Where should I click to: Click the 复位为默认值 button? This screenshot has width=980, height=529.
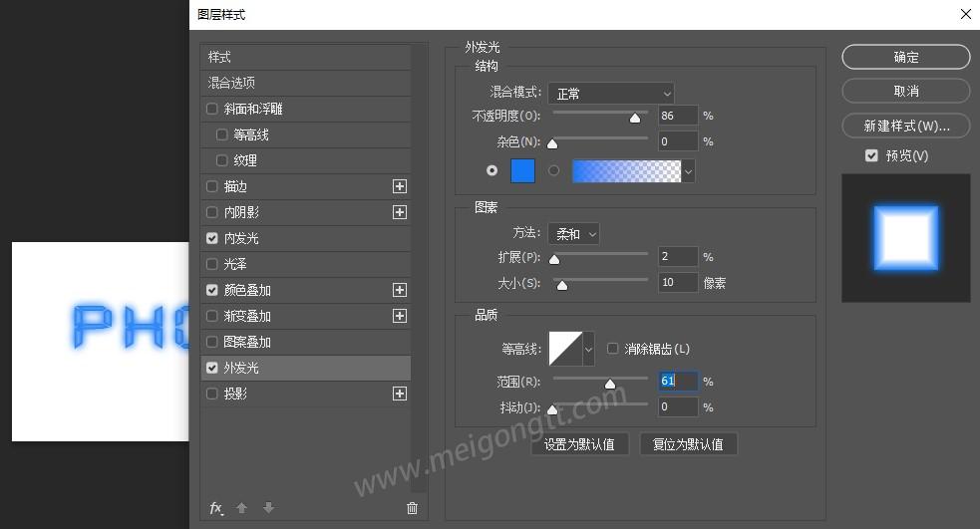[x=688, y=444]
